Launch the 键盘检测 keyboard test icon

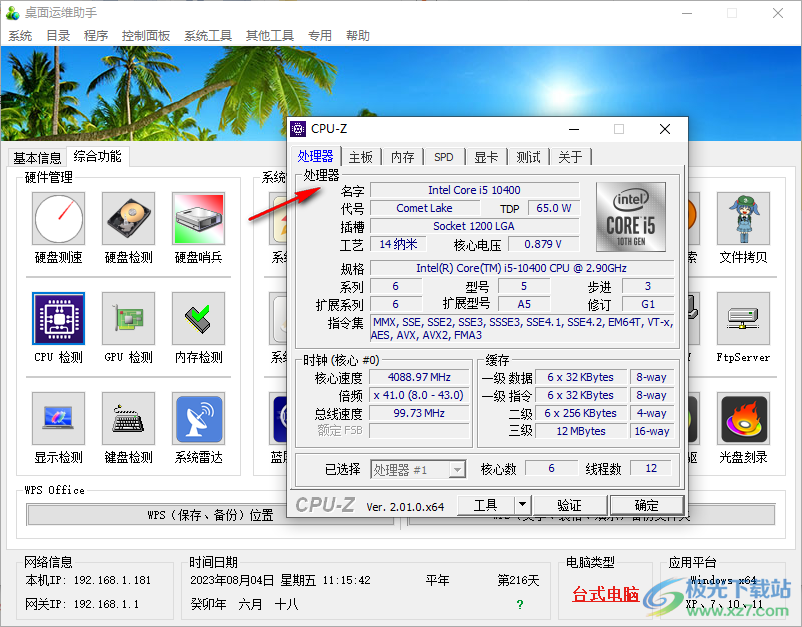tap(128, 418)
